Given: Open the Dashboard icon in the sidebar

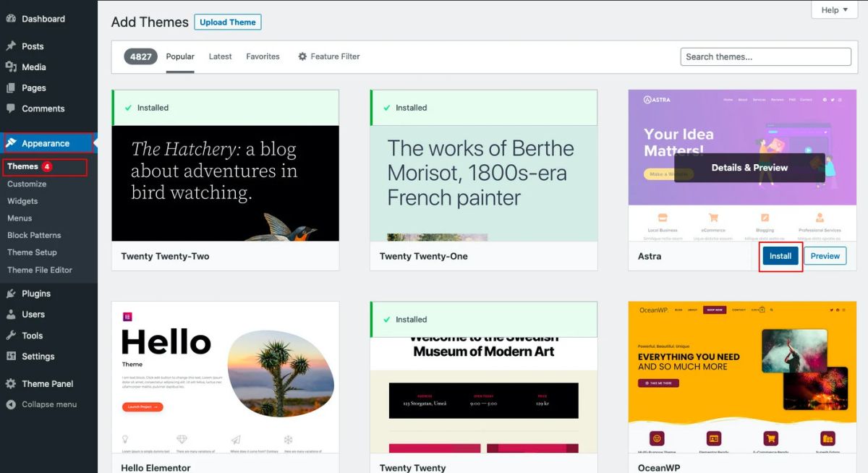Looking at the screenshot, I should 11,19.
